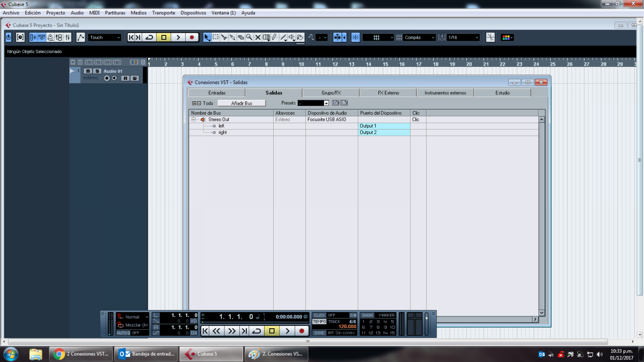Collapse the Stereo Out bus tree
This screenshot has height=362, width=644.
(x=194, y=120)
